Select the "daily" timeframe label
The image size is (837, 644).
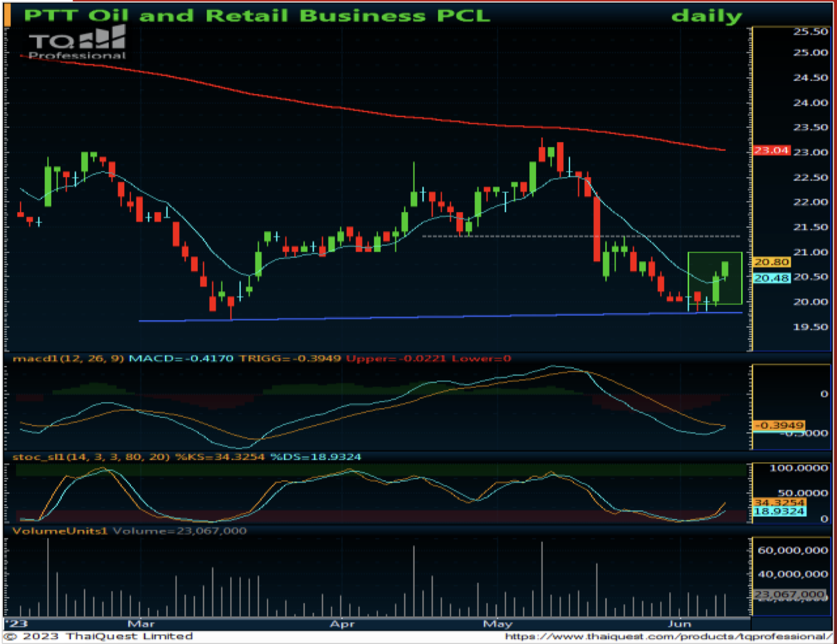coord(707,16)
